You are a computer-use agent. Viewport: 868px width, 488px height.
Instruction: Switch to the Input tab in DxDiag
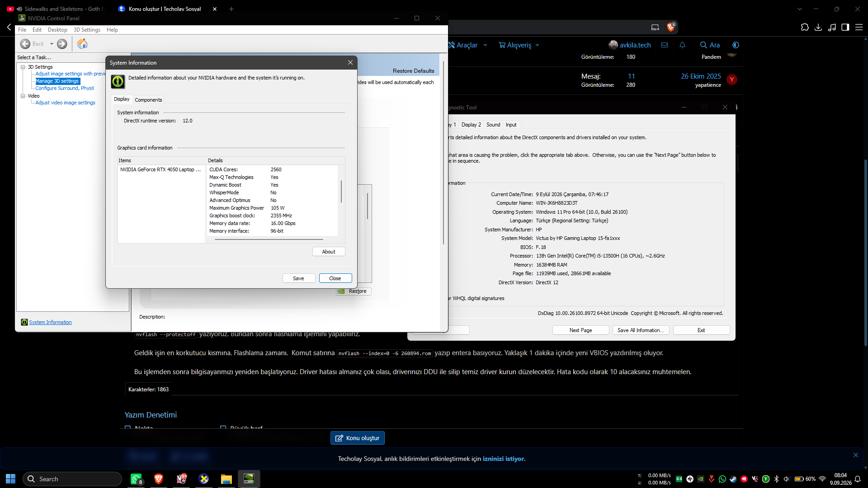pos(511,125)
